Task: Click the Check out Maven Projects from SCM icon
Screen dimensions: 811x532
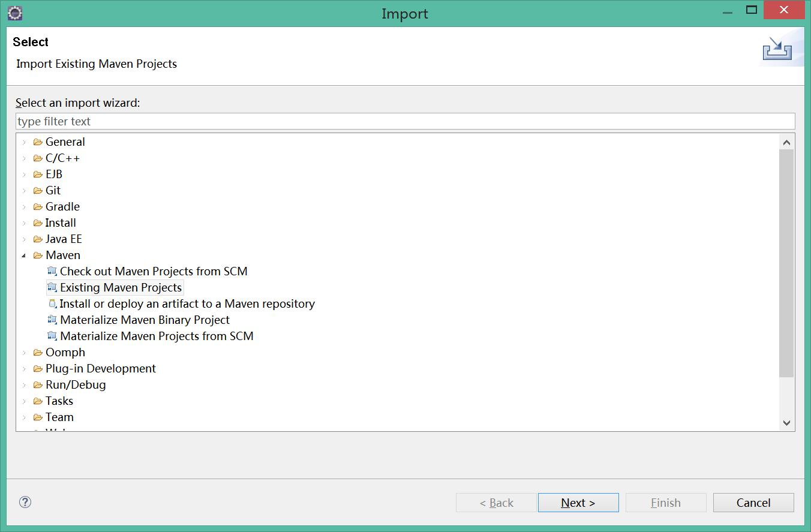Action: 52,271
